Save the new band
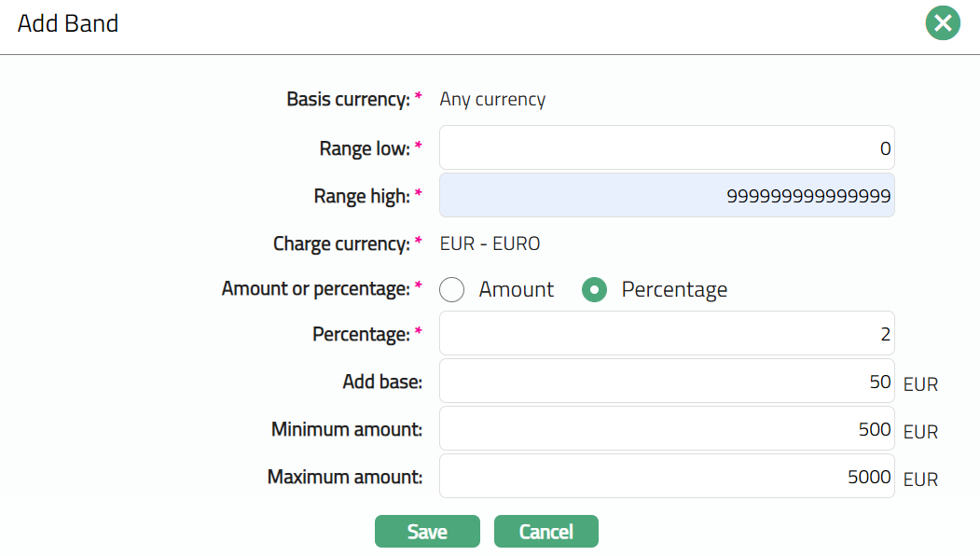Viewport: 980px width, 556px height. (x=427, y=532)
